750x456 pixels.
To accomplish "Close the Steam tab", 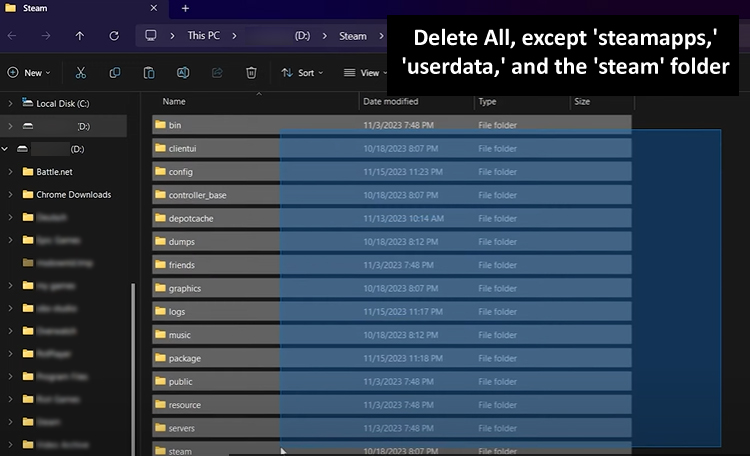I will 154,8.
